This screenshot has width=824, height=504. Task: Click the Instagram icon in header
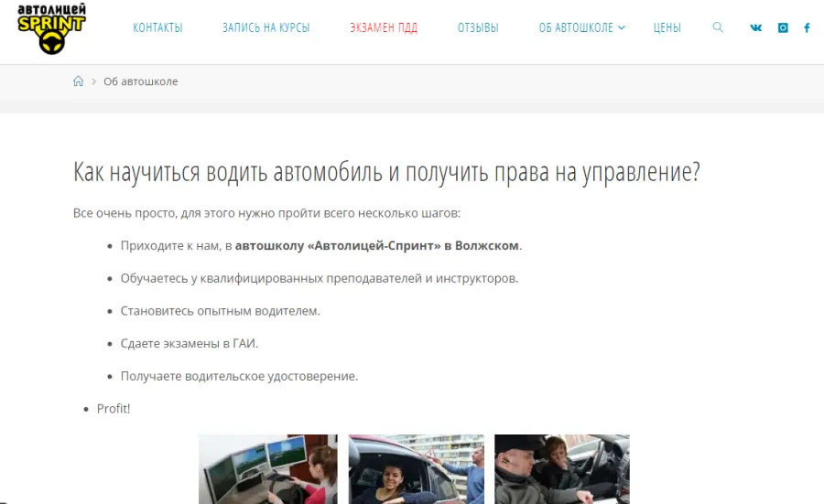coord(783,27)
